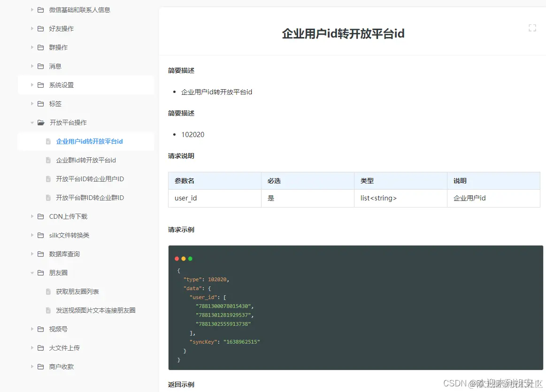Open 开放平台ID转企业用户ID page
Image resolution: width=546 pixels, height=392 pixels.
90,179
